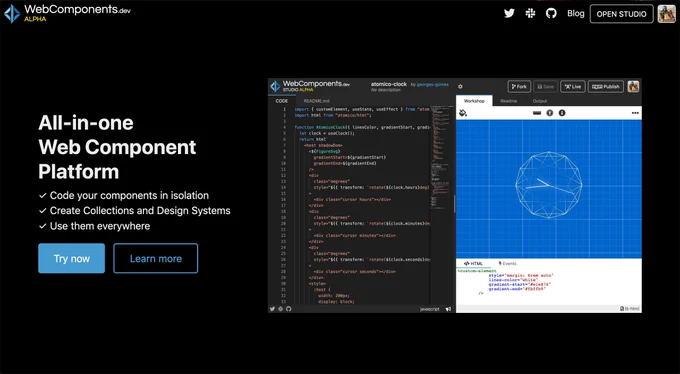Select the Events panel tab
The height and width of the screenshot is (374, 680).
point(507,263)
